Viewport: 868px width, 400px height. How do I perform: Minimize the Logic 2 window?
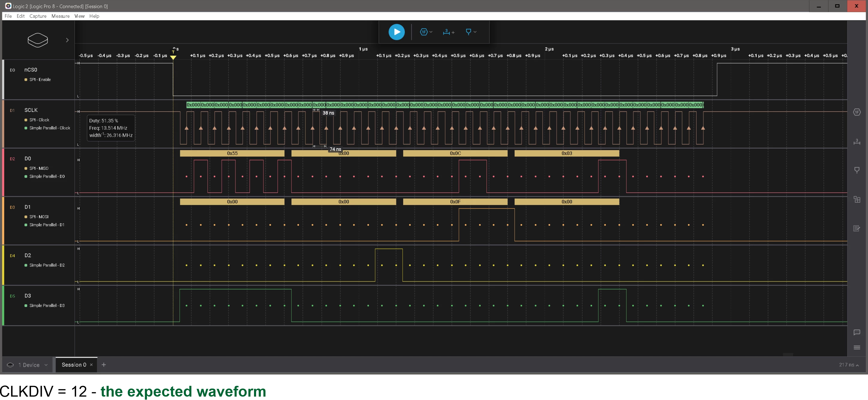tap(819, 6)
